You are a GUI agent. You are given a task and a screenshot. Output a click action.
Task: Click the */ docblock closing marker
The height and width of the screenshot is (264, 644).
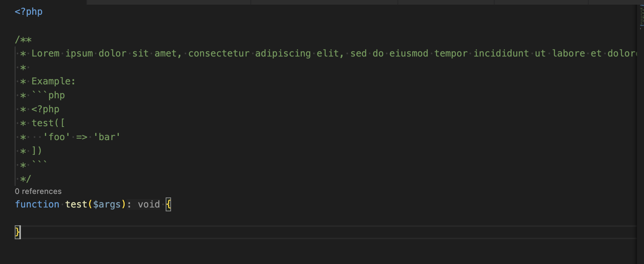coord(26,179)
